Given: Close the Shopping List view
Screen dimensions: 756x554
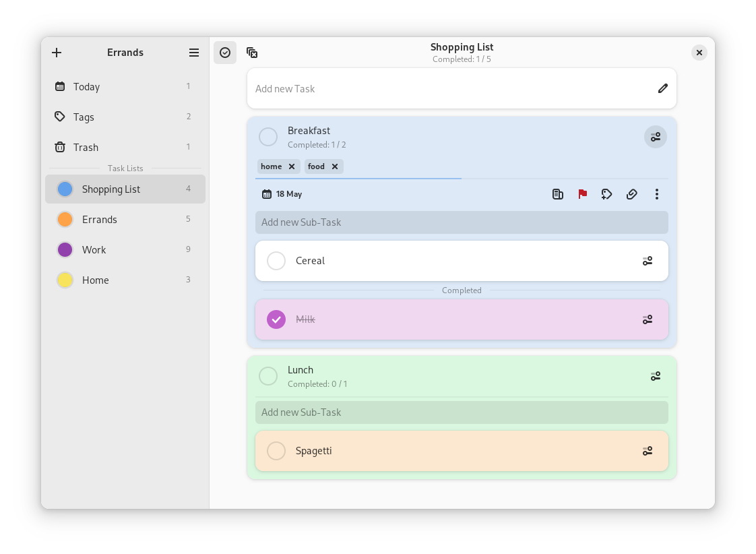Looking at the screenshot, I should pos(699,53).
